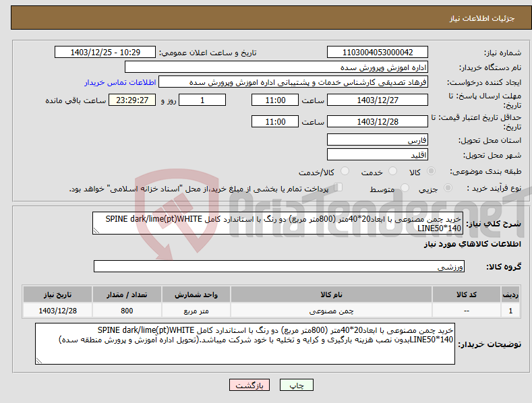532x403 pixels.
Task: Click the remaining time field 23:29:27
Action: [132, 100]
